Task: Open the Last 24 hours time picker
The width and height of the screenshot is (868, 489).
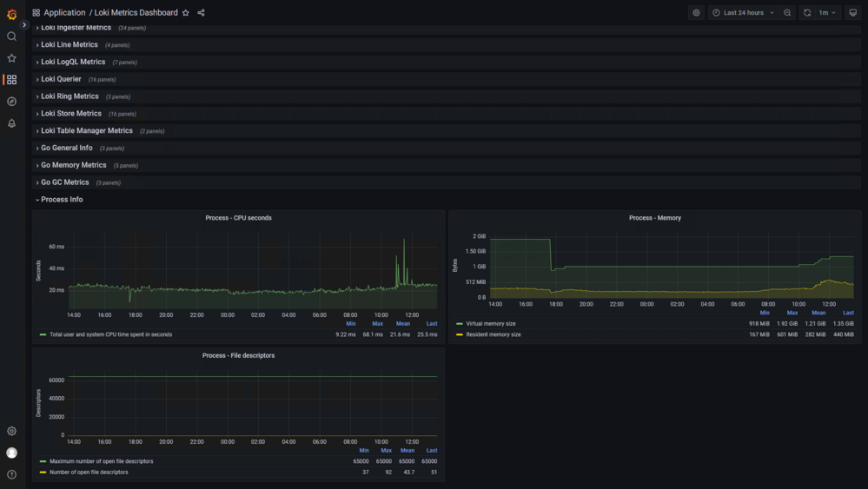Action: click(744, 13)
